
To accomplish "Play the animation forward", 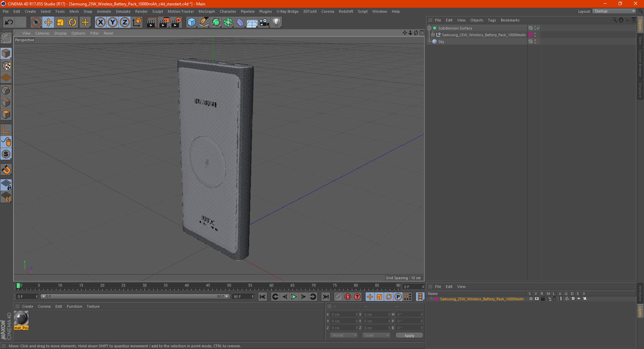I will click(x=294, y=297).
